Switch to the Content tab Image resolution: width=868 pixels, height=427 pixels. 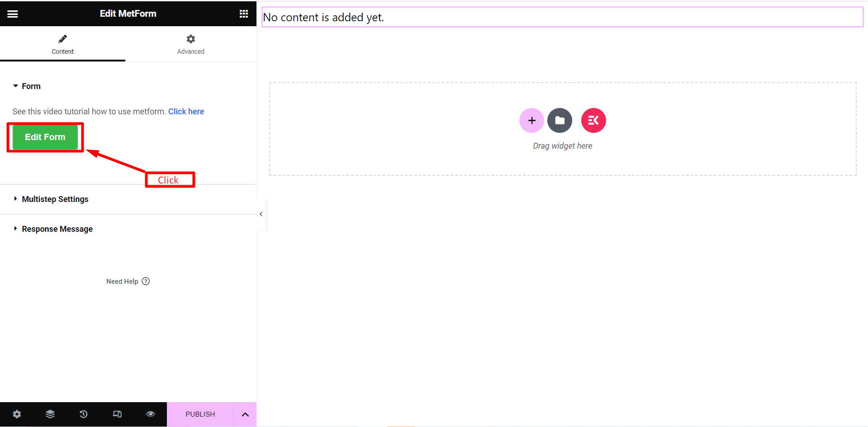click(62, 44)
